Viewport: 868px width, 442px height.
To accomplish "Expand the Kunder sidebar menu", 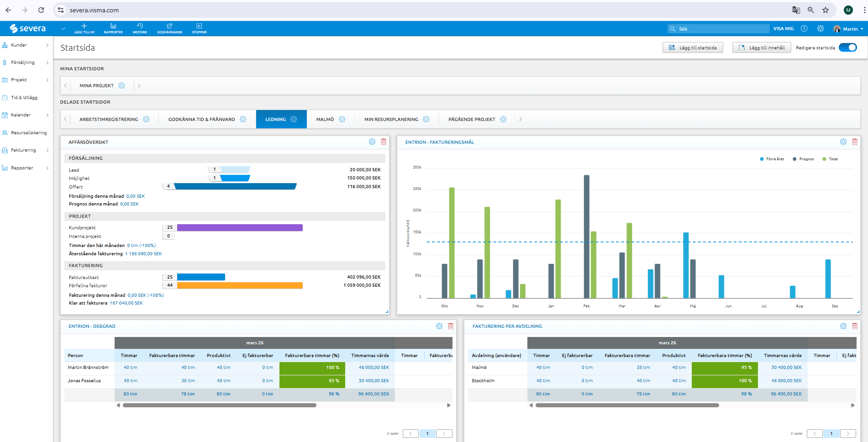I will 47,45.
